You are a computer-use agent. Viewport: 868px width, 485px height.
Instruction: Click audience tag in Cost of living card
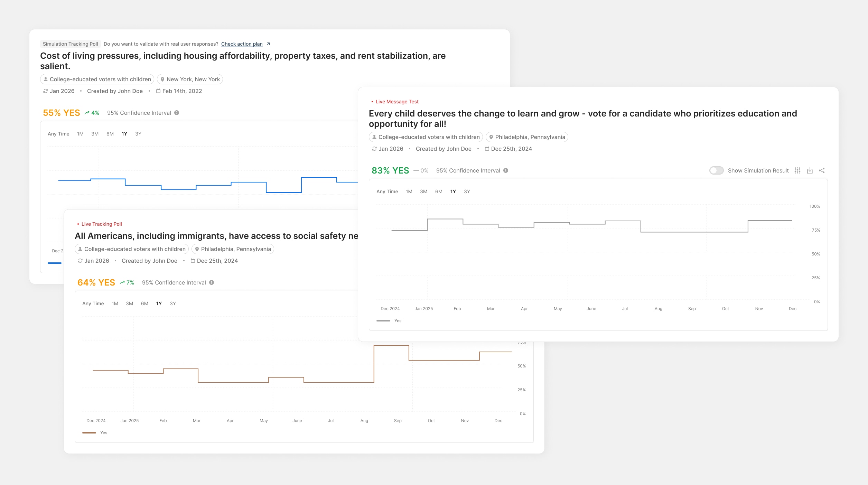tap(97, 79)
